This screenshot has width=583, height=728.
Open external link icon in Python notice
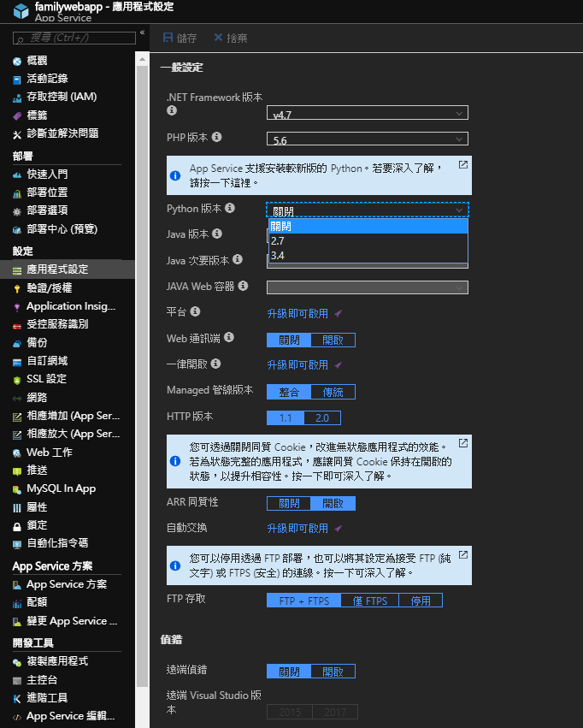point(462,165)
